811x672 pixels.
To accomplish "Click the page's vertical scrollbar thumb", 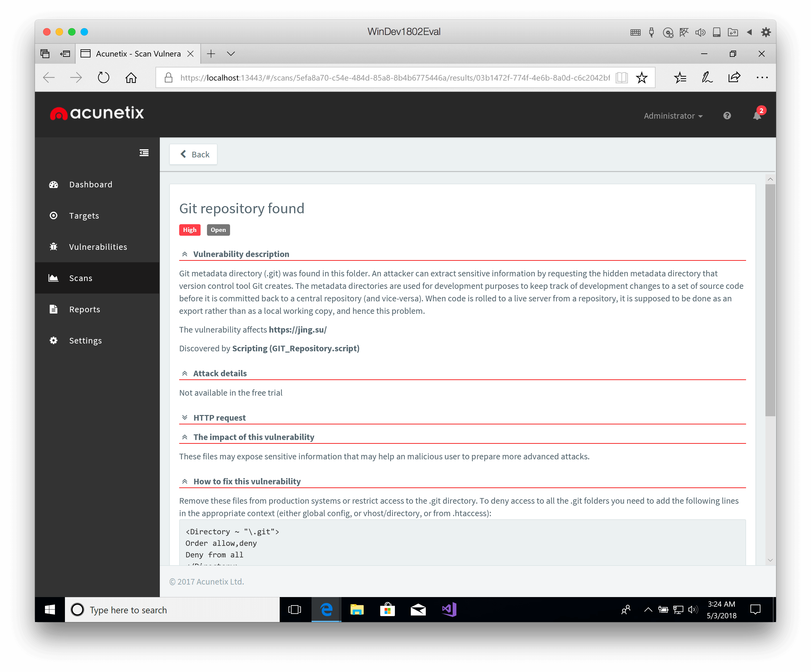I will [x=770, y=300].
